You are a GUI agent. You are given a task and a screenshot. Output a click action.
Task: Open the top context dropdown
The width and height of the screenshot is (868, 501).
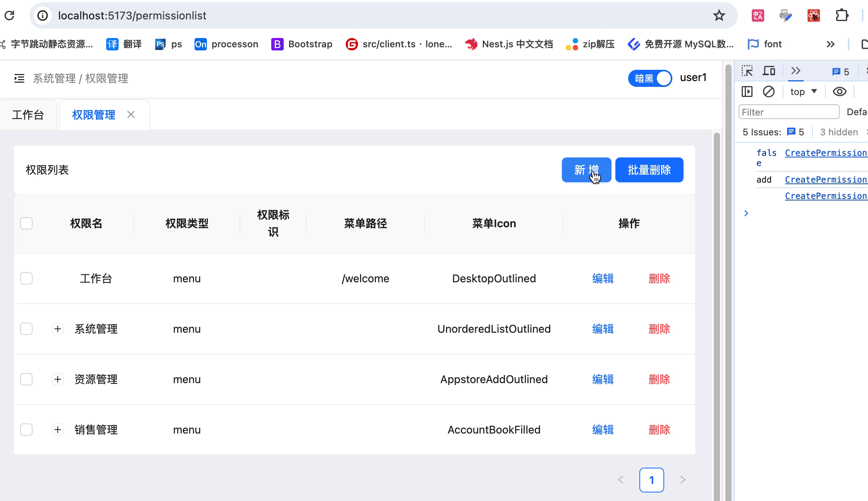803,92
